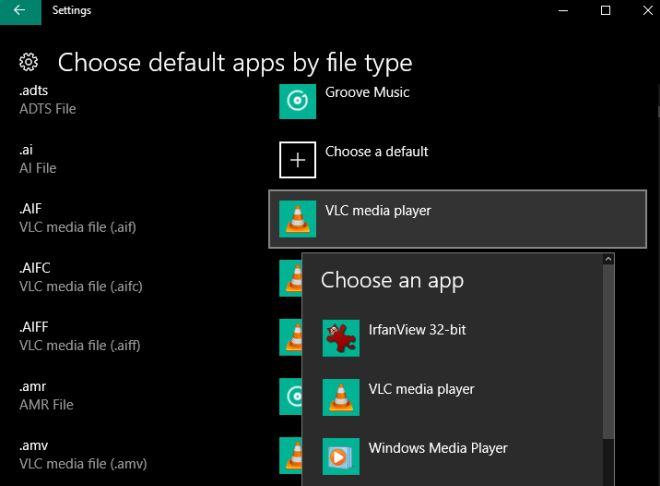Image resolution: width=660 pixels, height=486 pixels.
Task: Click the '.amv' extension label
Action: pos(34,445)
